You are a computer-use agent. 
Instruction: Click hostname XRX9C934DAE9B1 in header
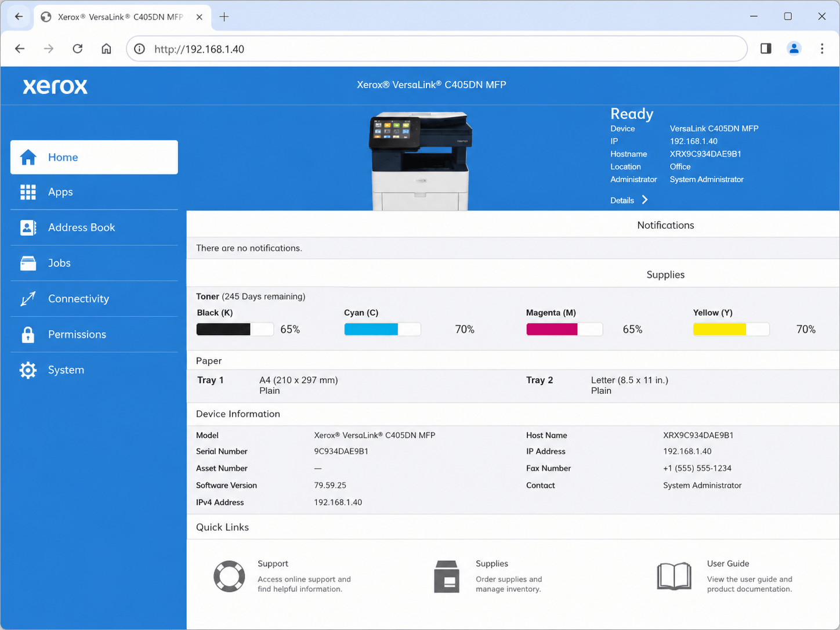[705, 154]
